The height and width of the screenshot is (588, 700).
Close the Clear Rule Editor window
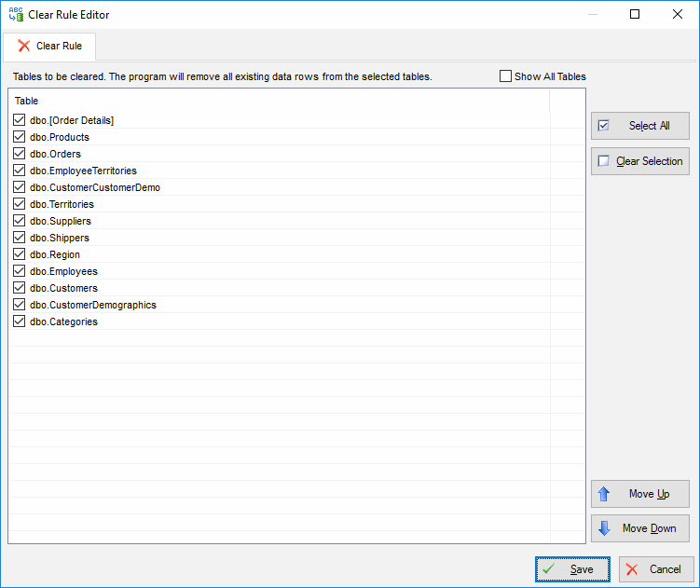pyautogui.click(x=678, y=14)
